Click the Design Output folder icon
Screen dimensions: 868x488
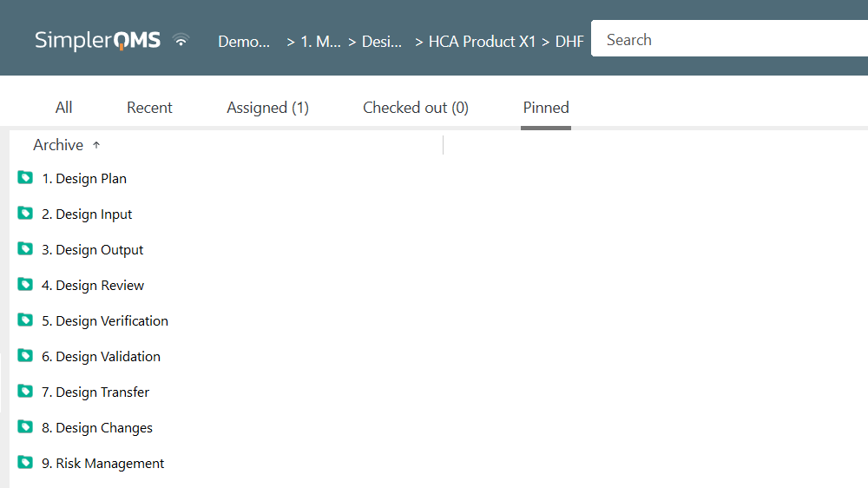tap(25, 249)
